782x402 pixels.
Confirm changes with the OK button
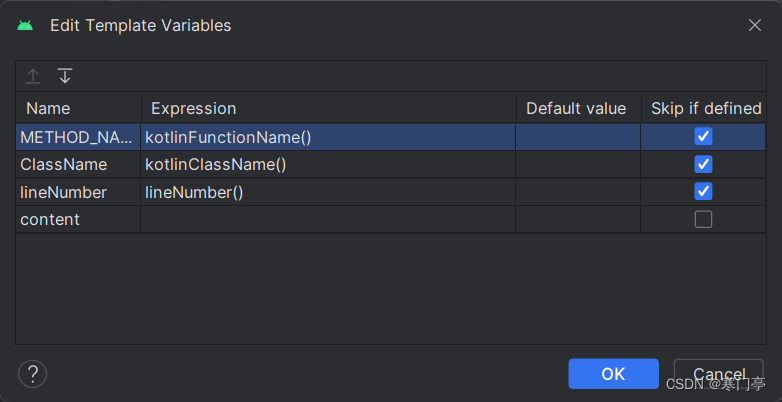(613, 374)
